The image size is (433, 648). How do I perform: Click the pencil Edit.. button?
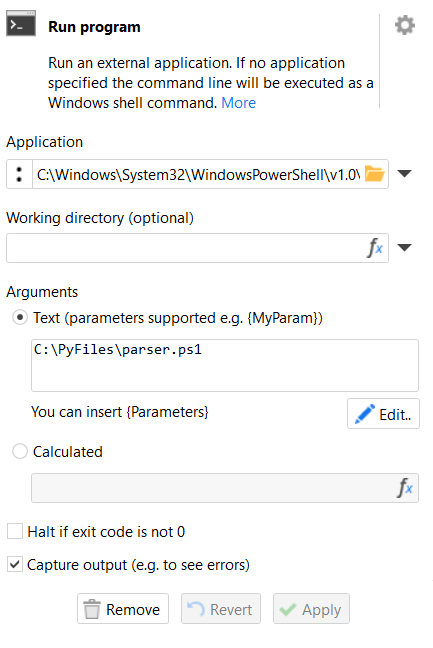point(383,414)
